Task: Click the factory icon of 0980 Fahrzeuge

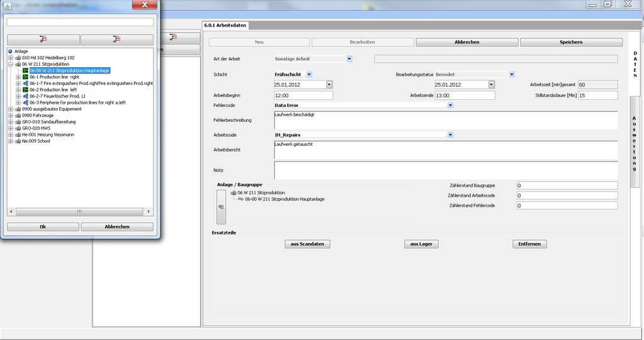Action: (x=18, y=116)
